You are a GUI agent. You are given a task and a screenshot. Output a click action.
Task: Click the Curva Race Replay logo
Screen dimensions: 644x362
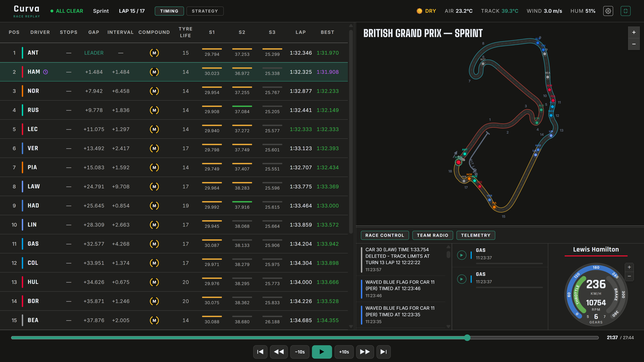(26, 11)
